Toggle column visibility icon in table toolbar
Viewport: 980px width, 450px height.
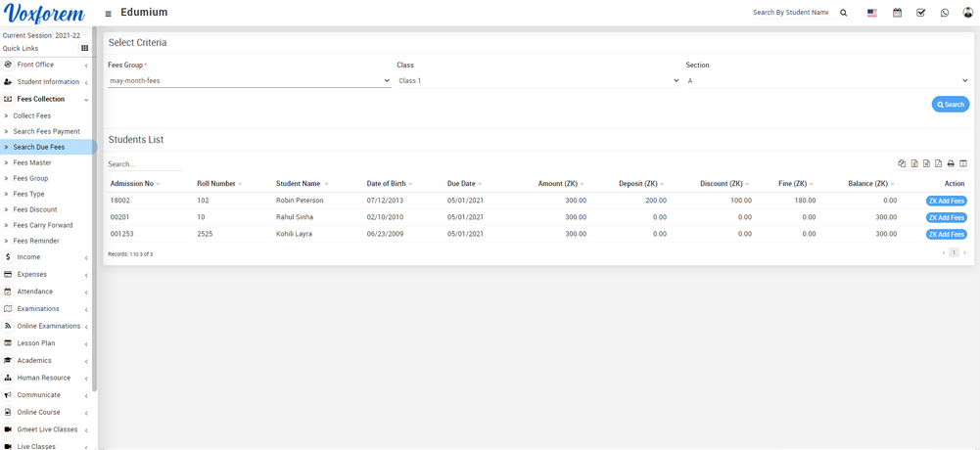pos(963,163)
